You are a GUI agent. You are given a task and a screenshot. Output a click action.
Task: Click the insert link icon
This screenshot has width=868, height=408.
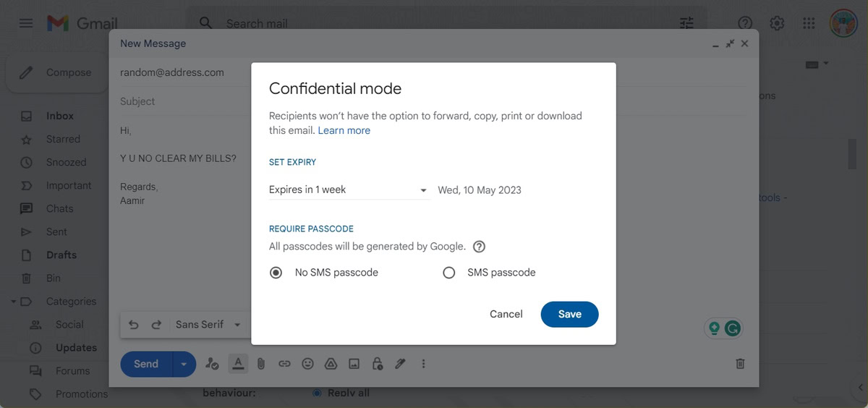click(284, 364)
